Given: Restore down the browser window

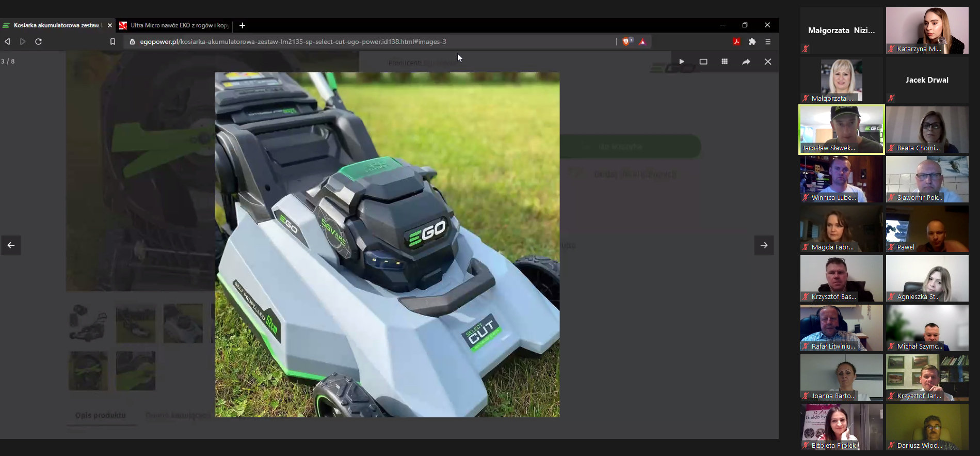Looking at the screenshot, I should click(745, 25).
